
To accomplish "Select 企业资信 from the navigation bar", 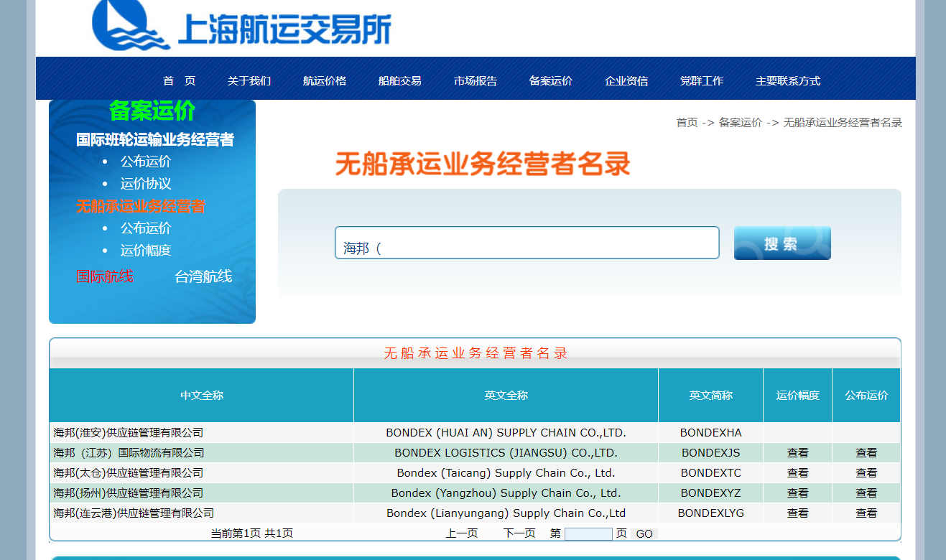I will [626, 81].
